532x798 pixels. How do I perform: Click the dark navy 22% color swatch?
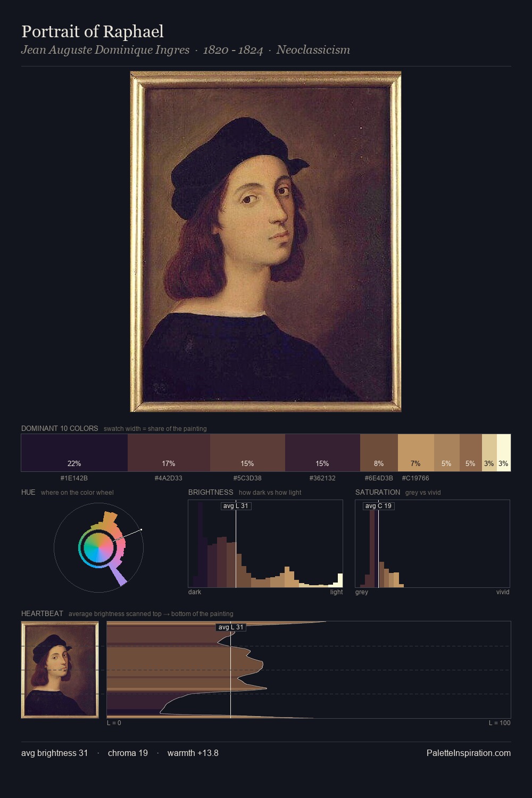(74, 453)
